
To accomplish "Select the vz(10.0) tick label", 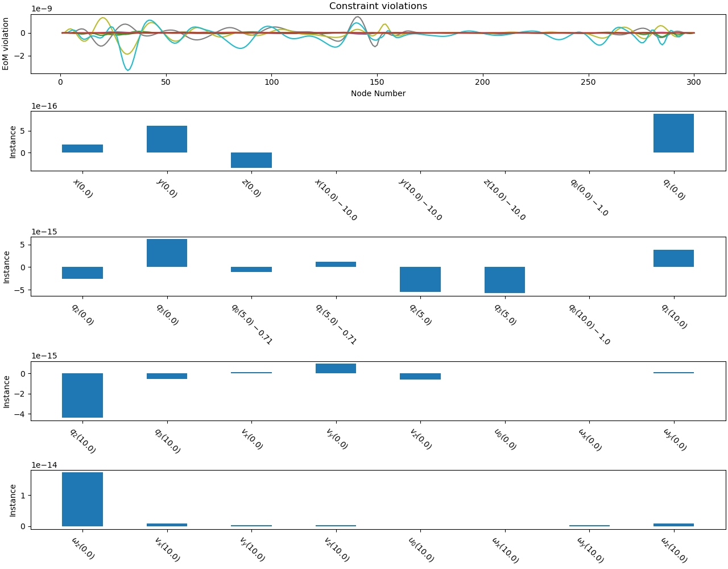I will click(337, 550).
